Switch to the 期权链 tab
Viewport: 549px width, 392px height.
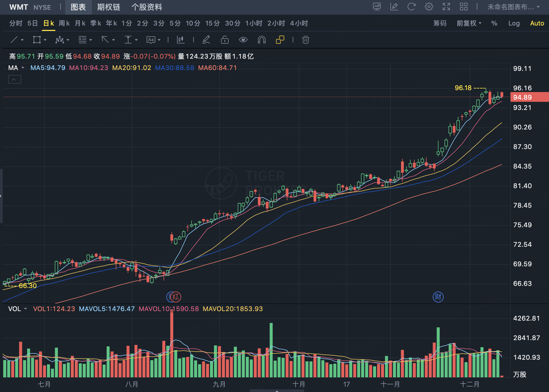point(109,7)
